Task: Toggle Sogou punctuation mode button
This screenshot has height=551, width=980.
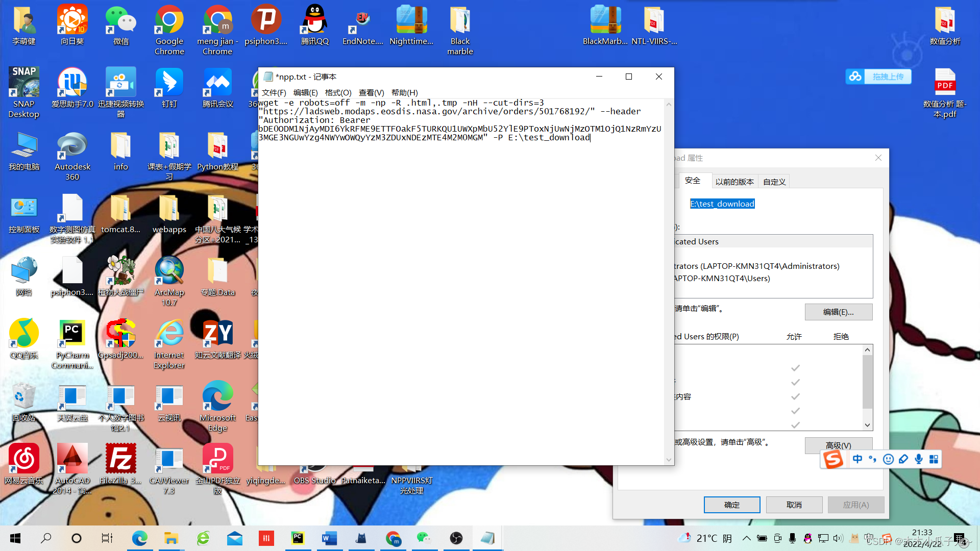Action: click(872, 459)
